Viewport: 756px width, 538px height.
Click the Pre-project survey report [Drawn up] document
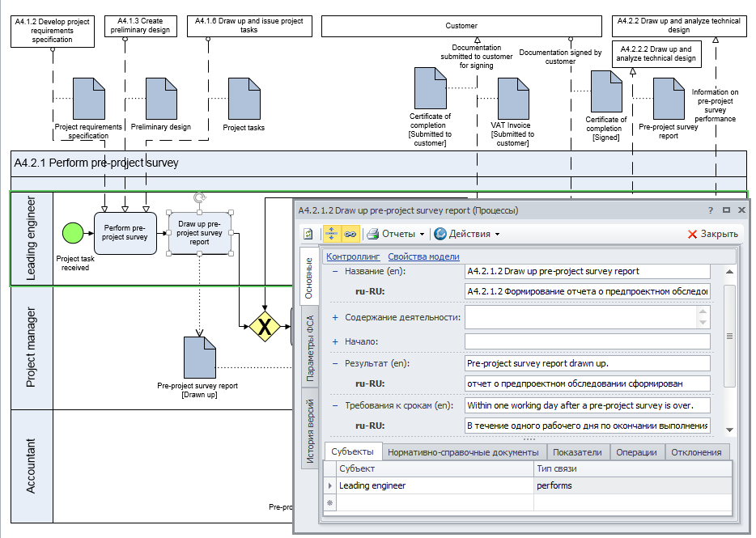[x=199, y=357]
